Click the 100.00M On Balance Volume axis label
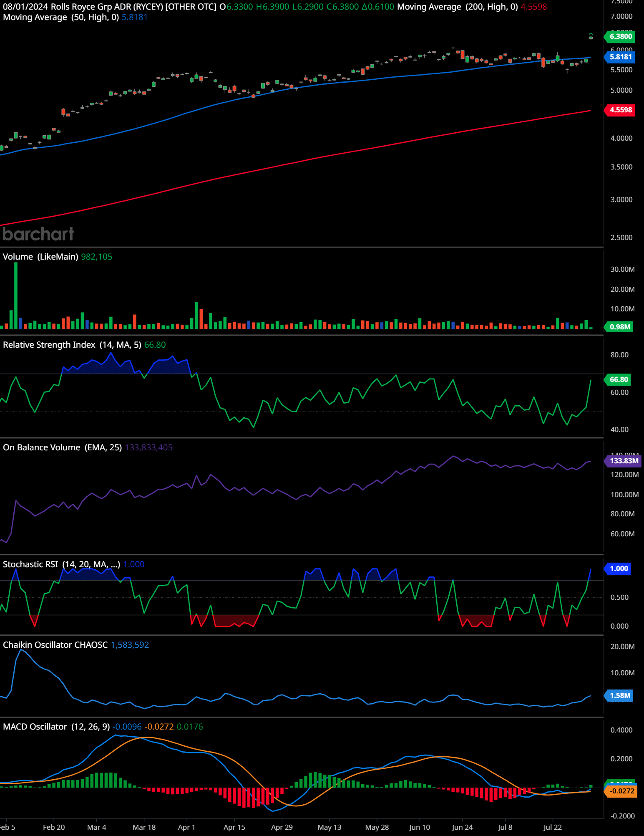 coord(624,495)
